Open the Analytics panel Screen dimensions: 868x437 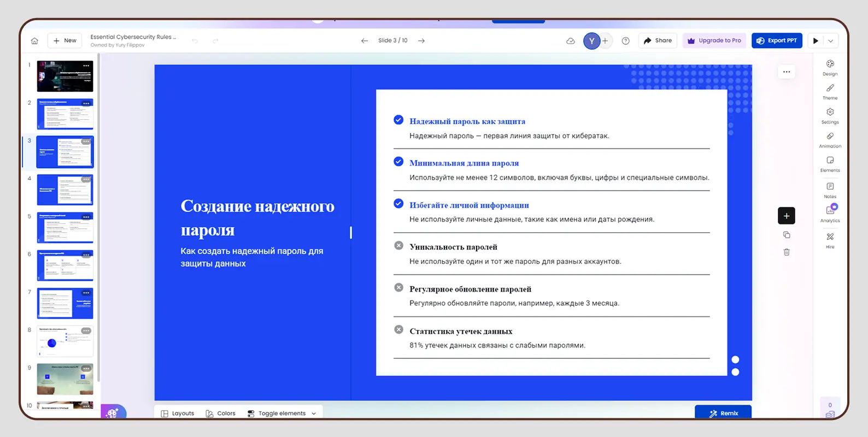click(x=830, y=213)
